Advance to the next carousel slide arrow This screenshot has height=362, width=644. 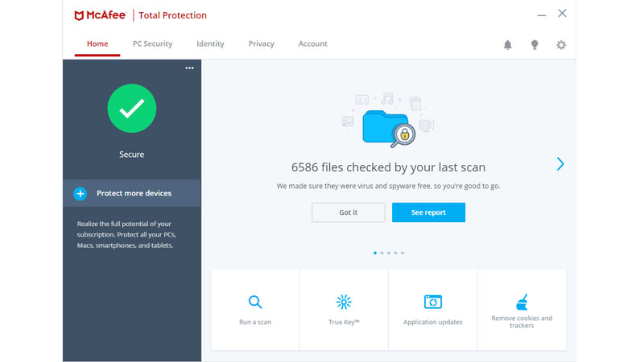560,164
